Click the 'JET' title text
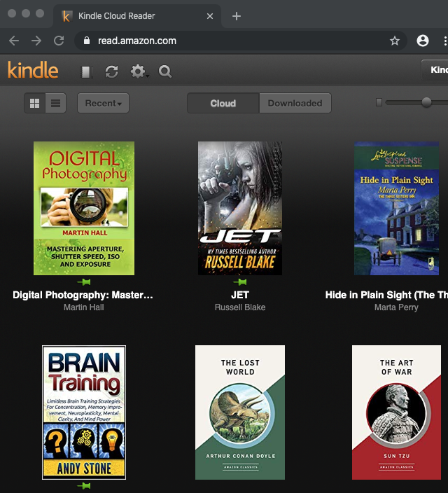The width and height of the screenshot is (448, 493). tap(240, 295)
